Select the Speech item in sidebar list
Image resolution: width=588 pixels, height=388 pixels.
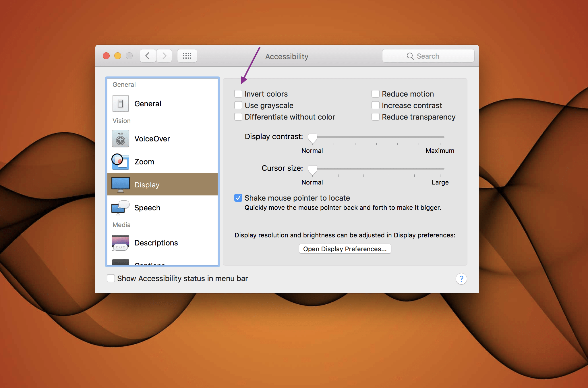(147, 208)
